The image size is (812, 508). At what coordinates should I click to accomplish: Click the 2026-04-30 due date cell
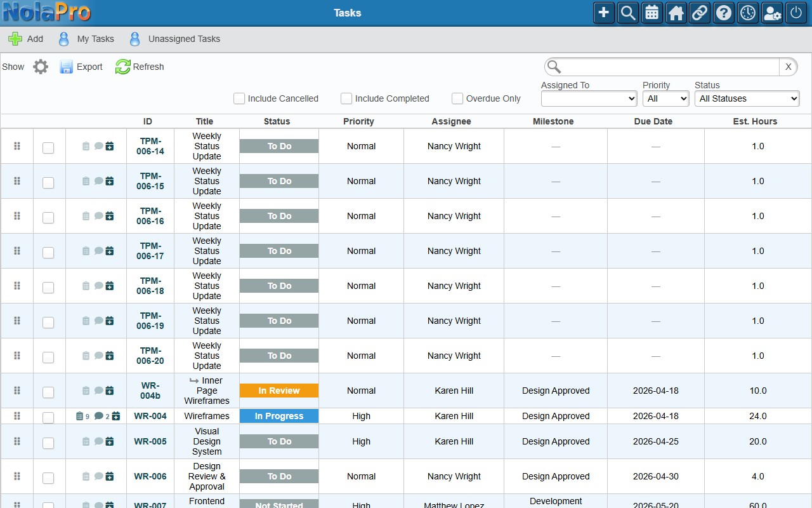[x=656, y=476]
